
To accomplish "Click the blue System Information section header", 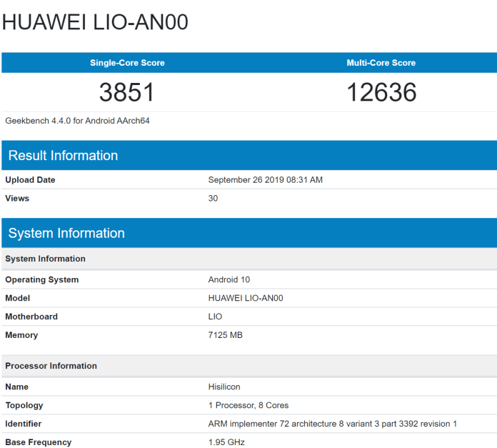I will coord(249,233).
